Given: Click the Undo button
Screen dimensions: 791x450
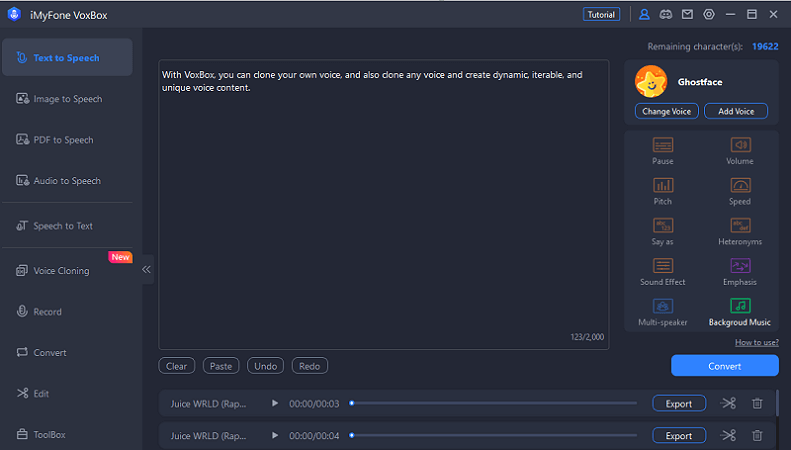Looking at the screenshot, I should tap(265, 366).
